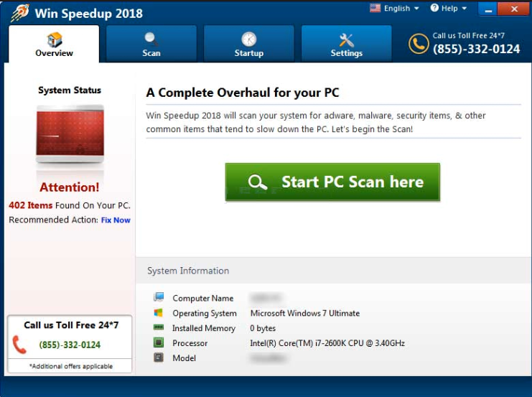Viewport: 532px width, 397px height.
Task: Click the Scan tab magnifier icon
Action: click(151, 39)
